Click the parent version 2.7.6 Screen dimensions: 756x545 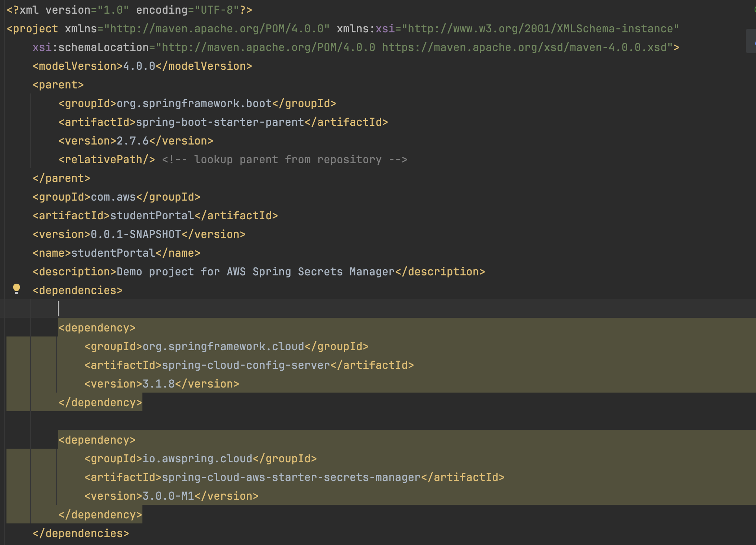133,141
